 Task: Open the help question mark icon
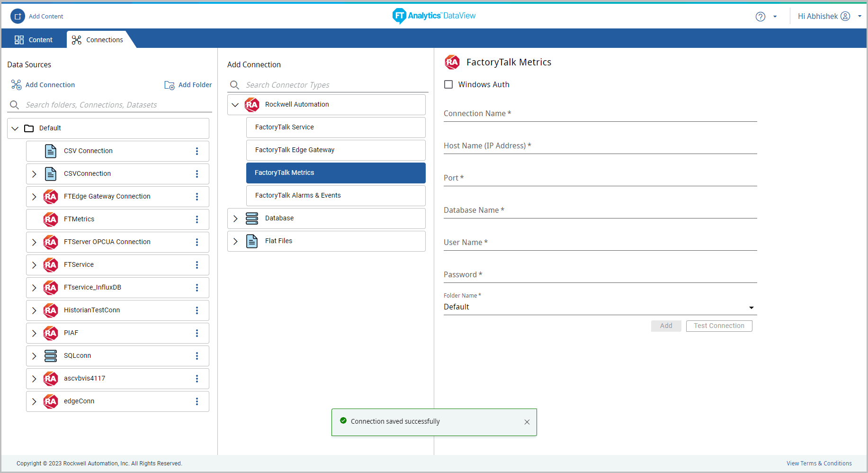(x=760, y=17)
